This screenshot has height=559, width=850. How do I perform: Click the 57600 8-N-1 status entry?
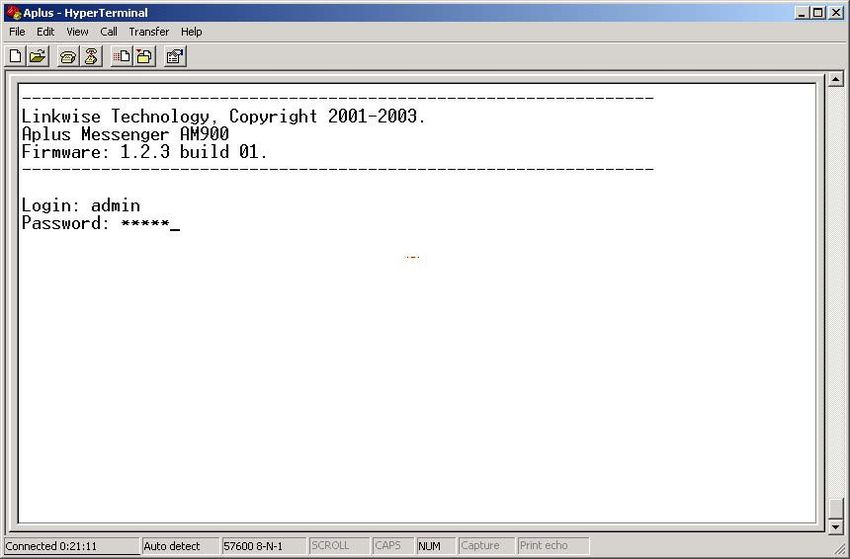[263, 546]
